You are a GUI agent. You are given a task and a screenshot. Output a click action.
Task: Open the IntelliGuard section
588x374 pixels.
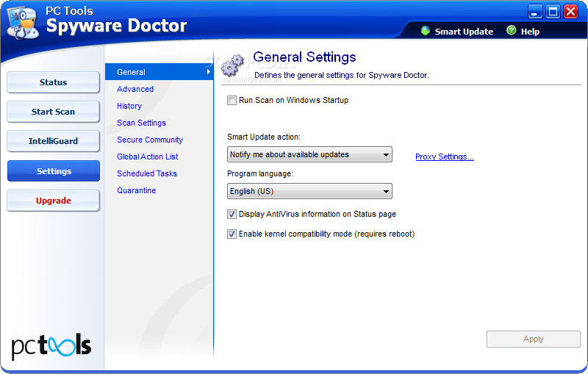click(x=53, y=141)
